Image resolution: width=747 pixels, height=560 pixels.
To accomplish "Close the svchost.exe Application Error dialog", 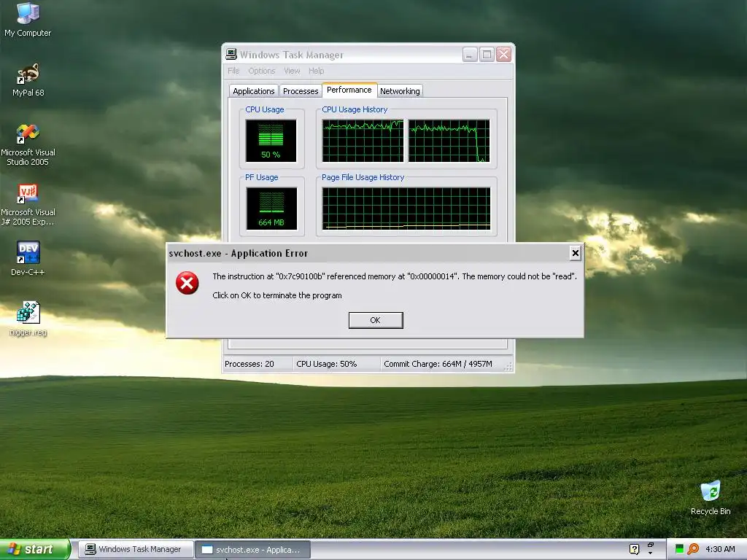I will [x=575, y=253].
